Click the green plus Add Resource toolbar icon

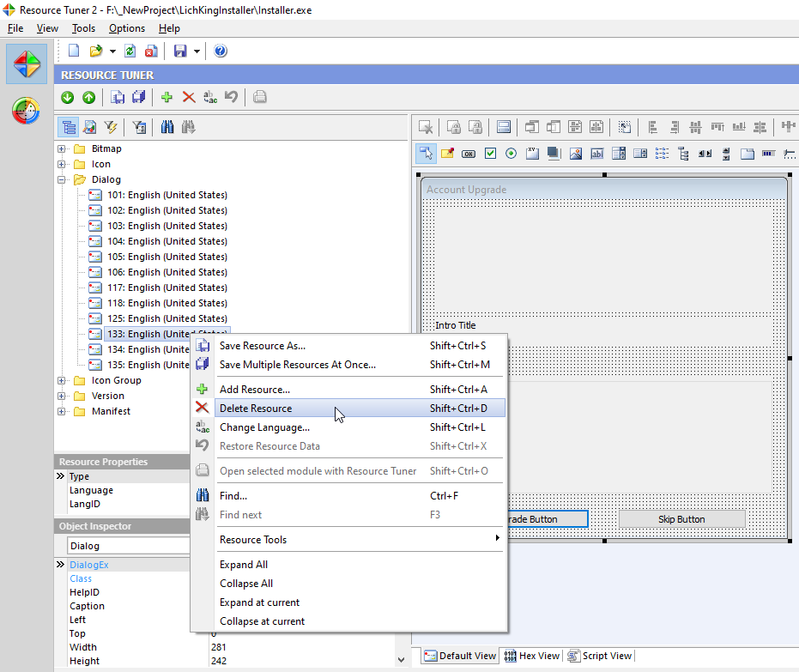[166, 97]
